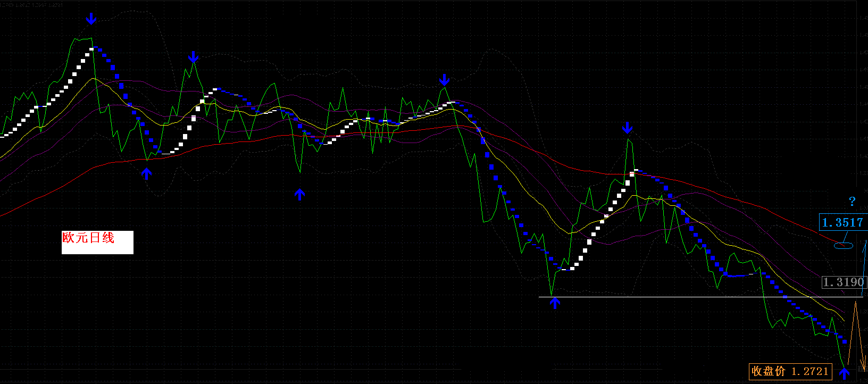Viewport: 868px width, 384px height.
Task: Select the orange zigzag projection line
Action: coord(856,336)
